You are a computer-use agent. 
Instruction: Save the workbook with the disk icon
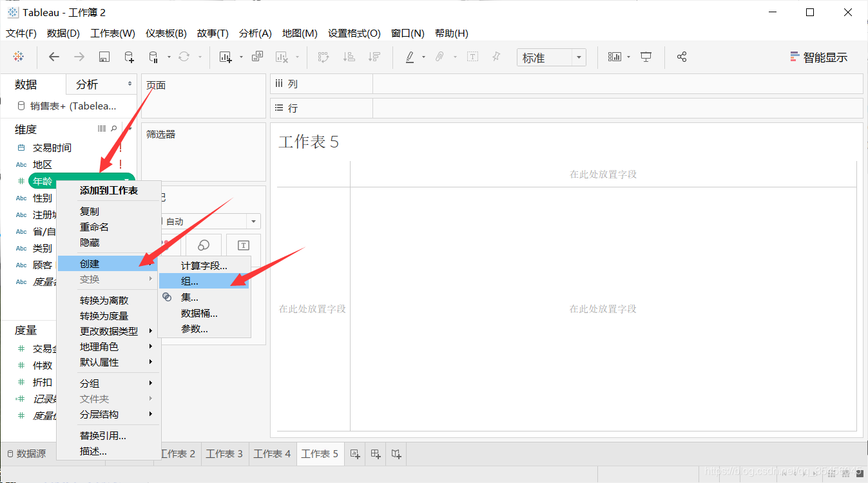point(104,57)
